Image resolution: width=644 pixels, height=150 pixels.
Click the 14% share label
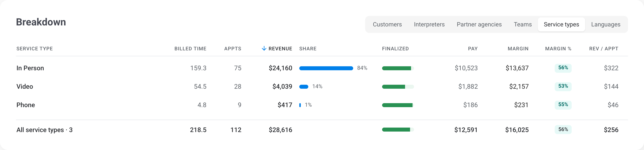pyautogui.click(x=317, y=86)
